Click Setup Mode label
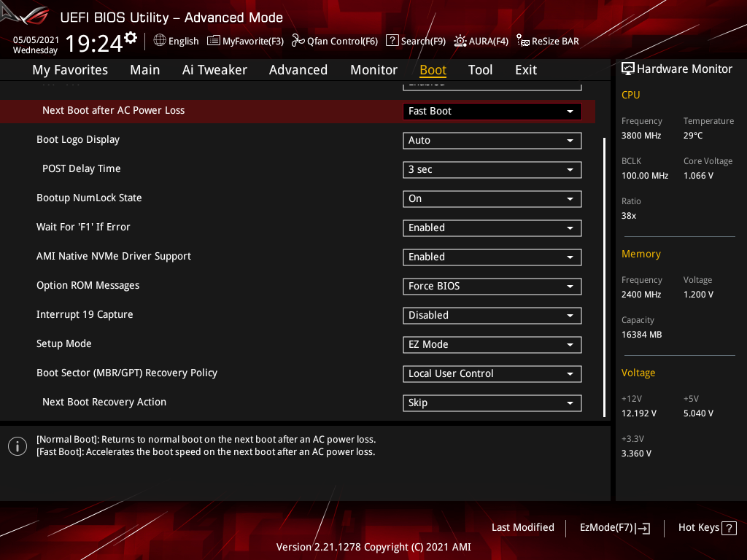Image resolution: width=747 pixels, height=560 pixels. point(64,344)
